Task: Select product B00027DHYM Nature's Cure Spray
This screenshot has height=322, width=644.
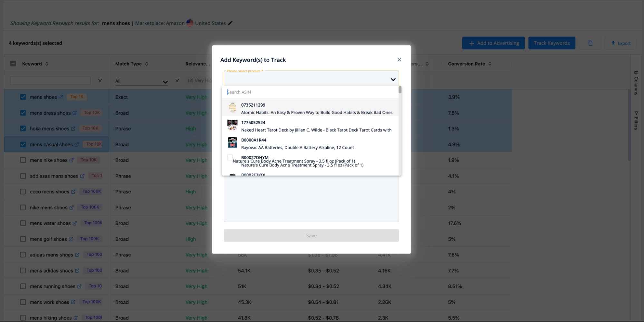Action: click(310, 161)
